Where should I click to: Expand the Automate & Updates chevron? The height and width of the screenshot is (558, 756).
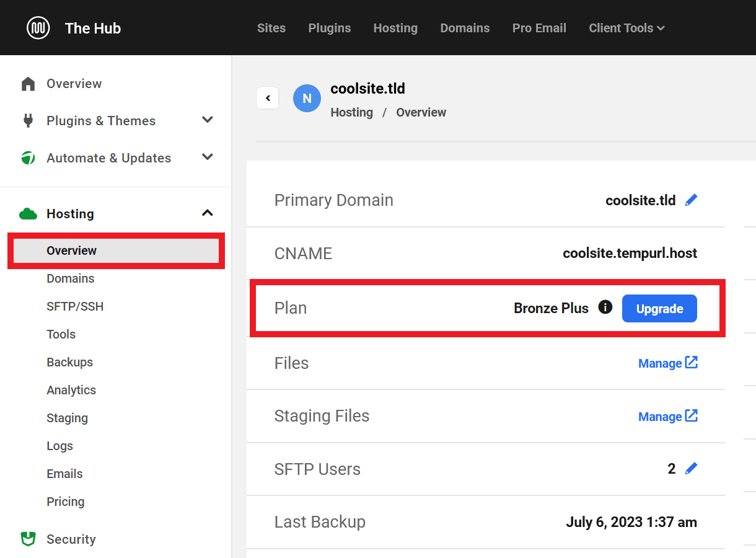click(208, 157)
